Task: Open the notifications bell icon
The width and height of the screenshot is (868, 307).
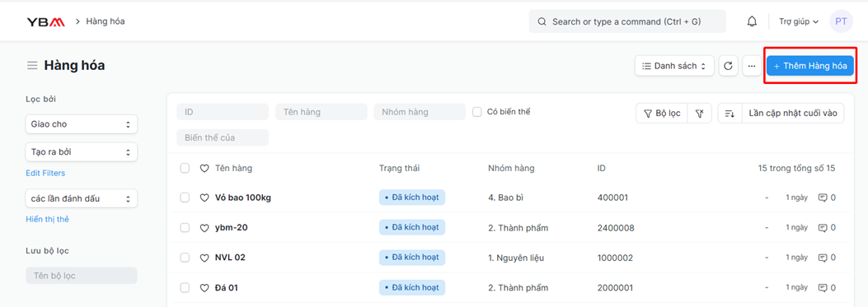Action: 752,21
